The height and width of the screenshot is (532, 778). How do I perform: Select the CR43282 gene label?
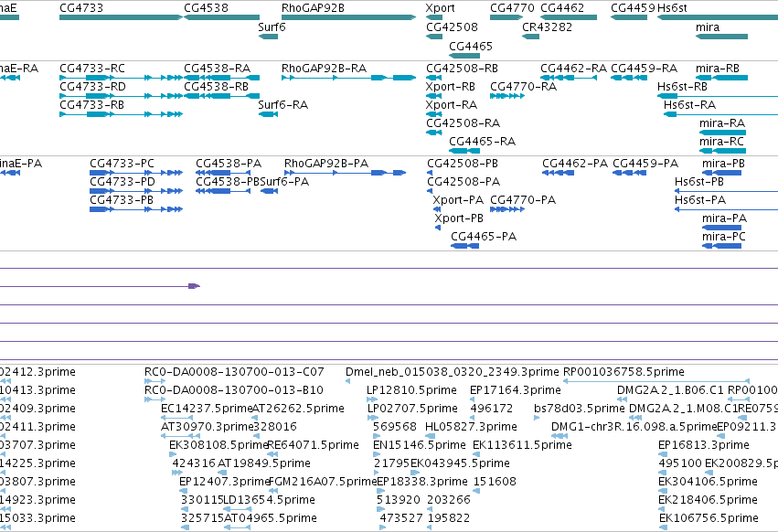coord(547,27)
